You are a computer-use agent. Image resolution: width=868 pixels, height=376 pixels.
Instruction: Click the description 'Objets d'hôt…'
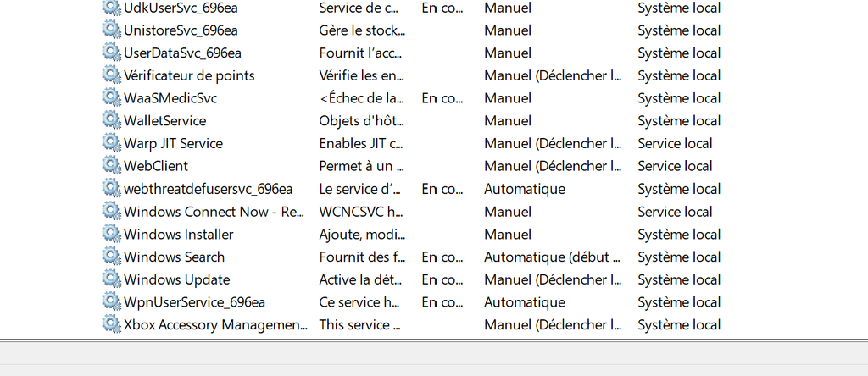coord(361,121)
